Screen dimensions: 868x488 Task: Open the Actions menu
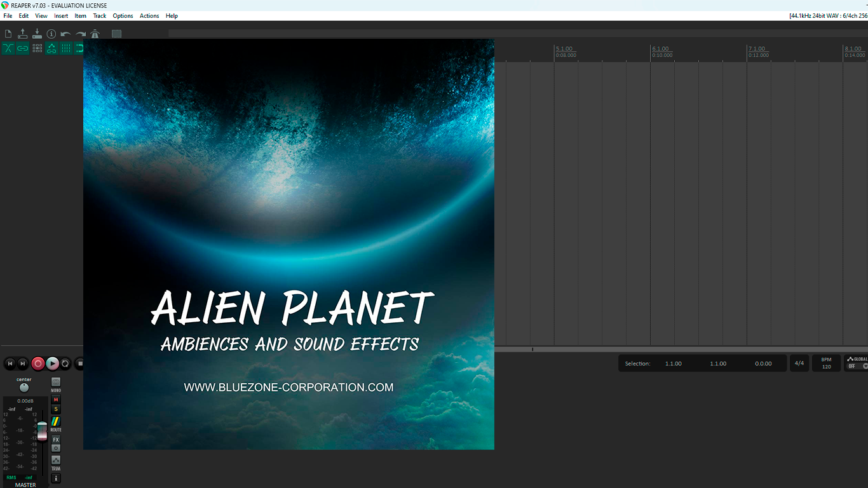(x=149, y=16)
